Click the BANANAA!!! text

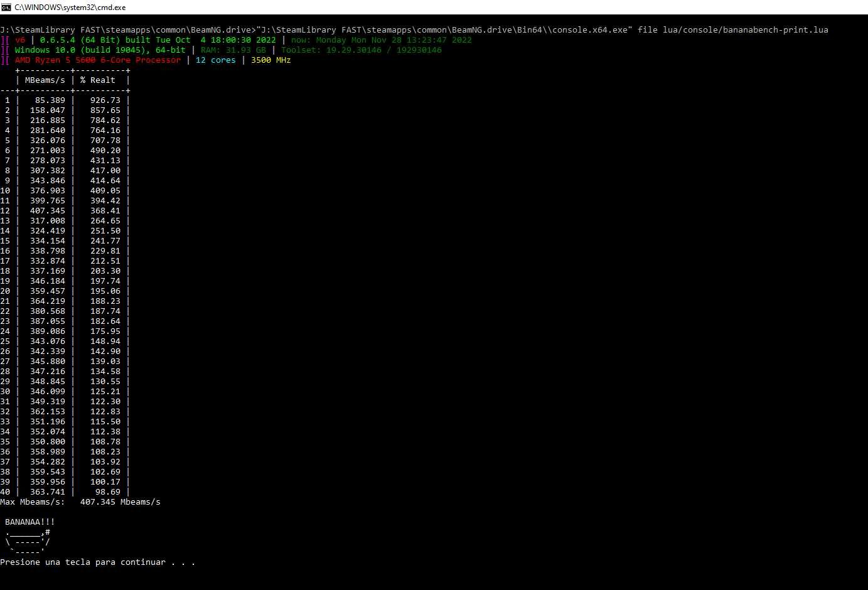click(x=30, y=522)
